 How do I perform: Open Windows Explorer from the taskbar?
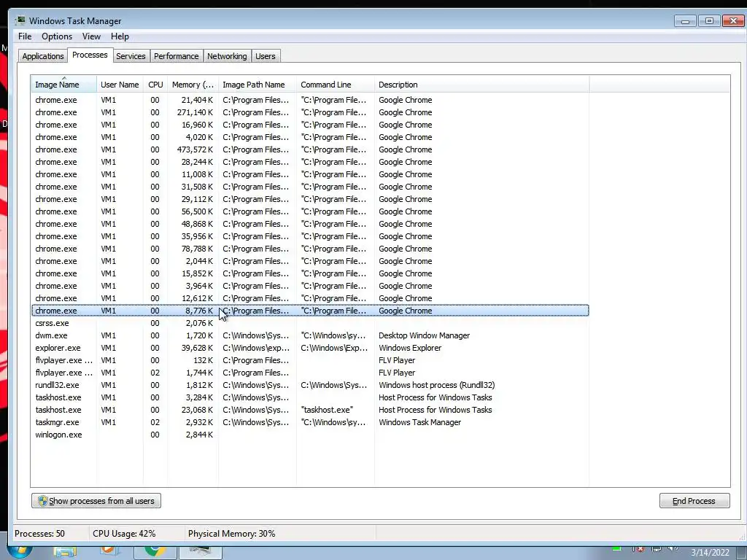66,552
